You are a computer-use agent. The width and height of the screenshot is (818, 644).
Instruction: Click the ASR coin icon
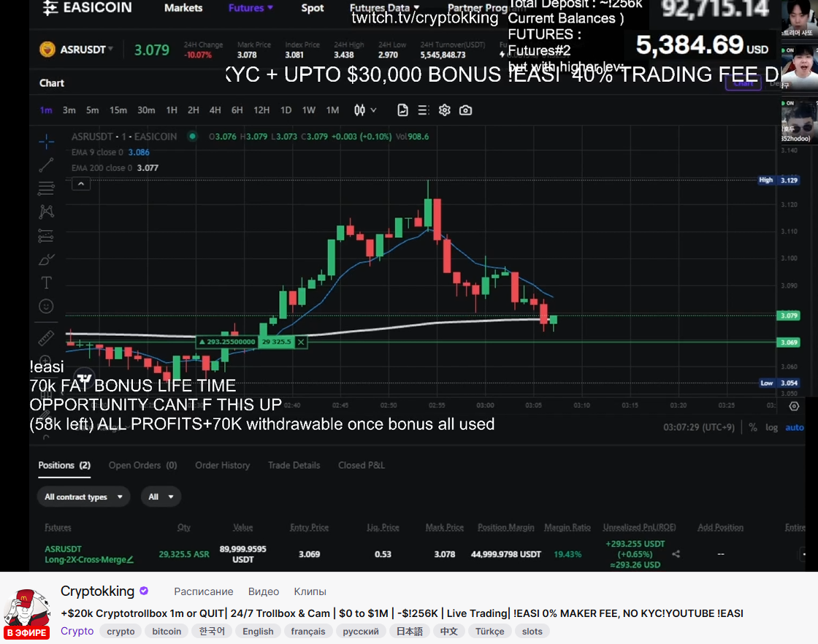pos(47,50)
